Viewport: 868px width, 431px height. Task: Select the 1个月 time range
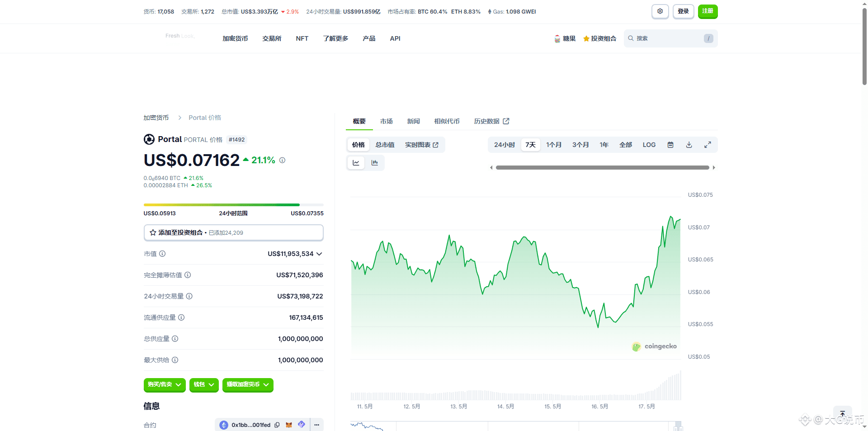click(x=554, y=145)
